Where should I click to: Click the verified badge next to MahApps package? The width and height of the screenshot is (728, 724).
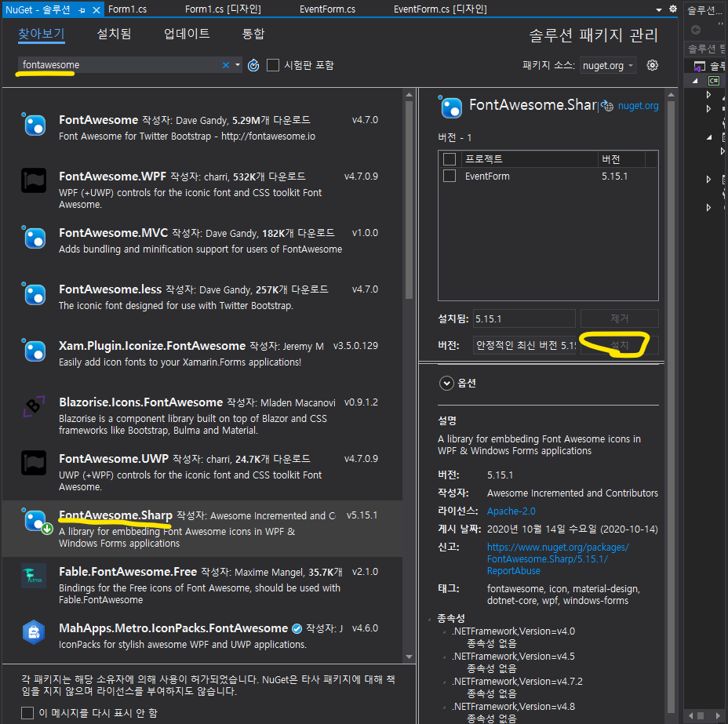[x=297, y=629]
